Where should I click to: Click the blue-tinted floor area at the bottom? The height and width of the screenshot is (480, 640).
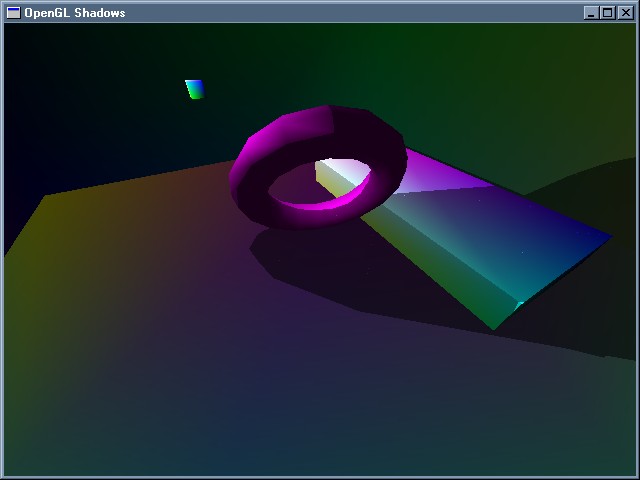[300, 430]
